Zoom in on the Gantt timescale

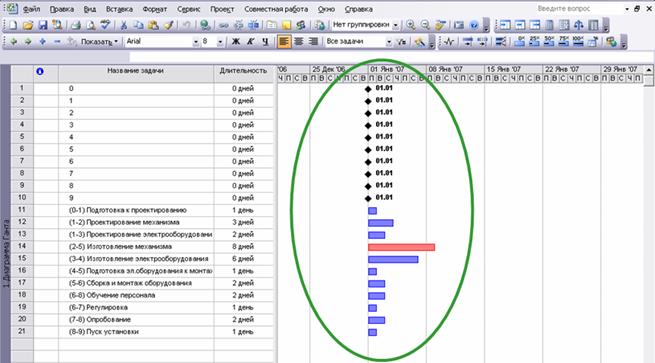point(411,25)
